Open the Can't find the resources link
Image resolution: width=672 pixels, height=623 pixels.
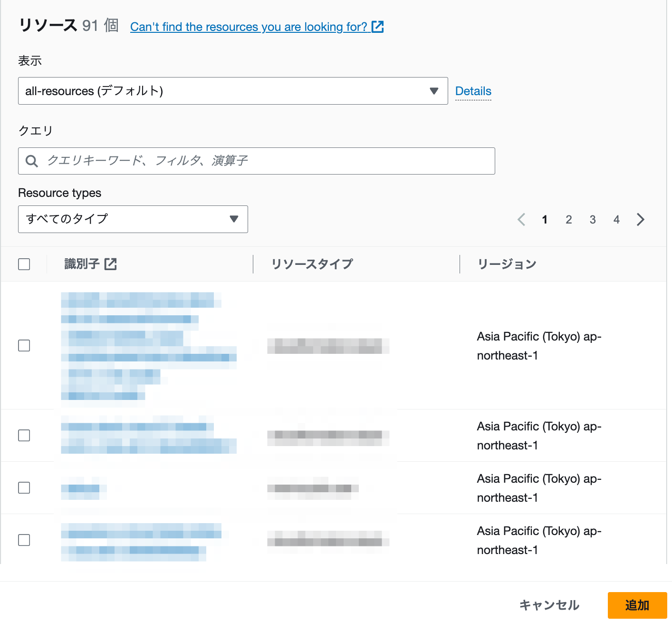click(x=250, y=27)
